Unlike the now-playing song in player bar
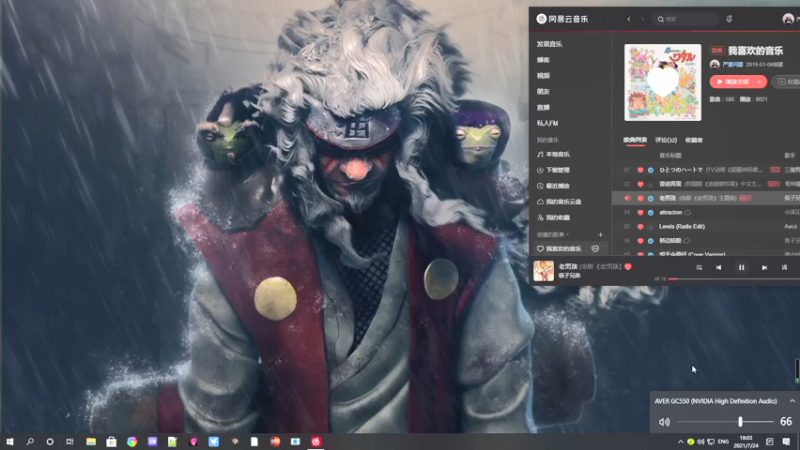This screenshot has height=450, width=800. click(628, 266)
